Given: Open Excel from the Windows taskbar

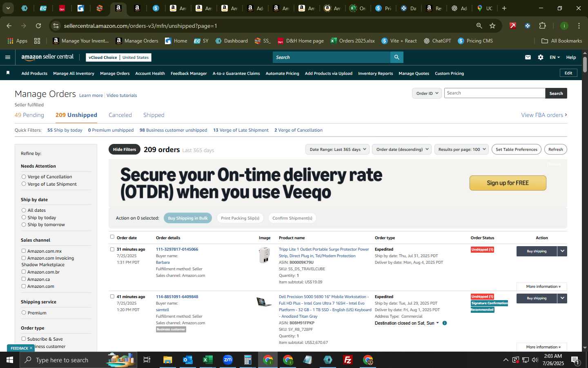Looking at the screenshot, I should click(207, 360).
